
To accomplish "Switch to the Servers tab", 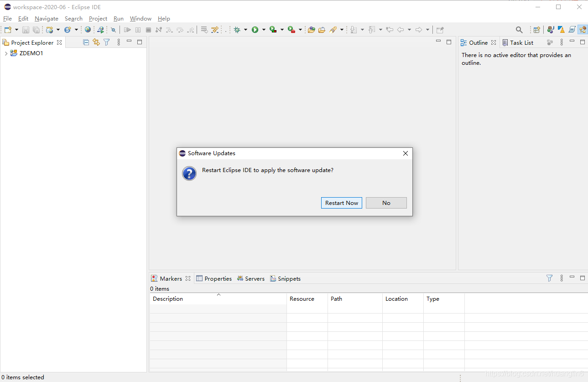I will pos(251,278).
